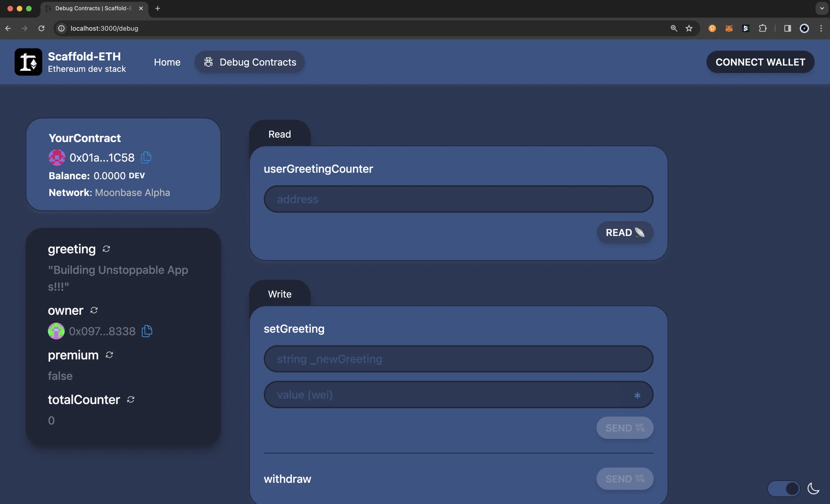
Task: Toggle the browser side panel
Action: pos(787,28)
